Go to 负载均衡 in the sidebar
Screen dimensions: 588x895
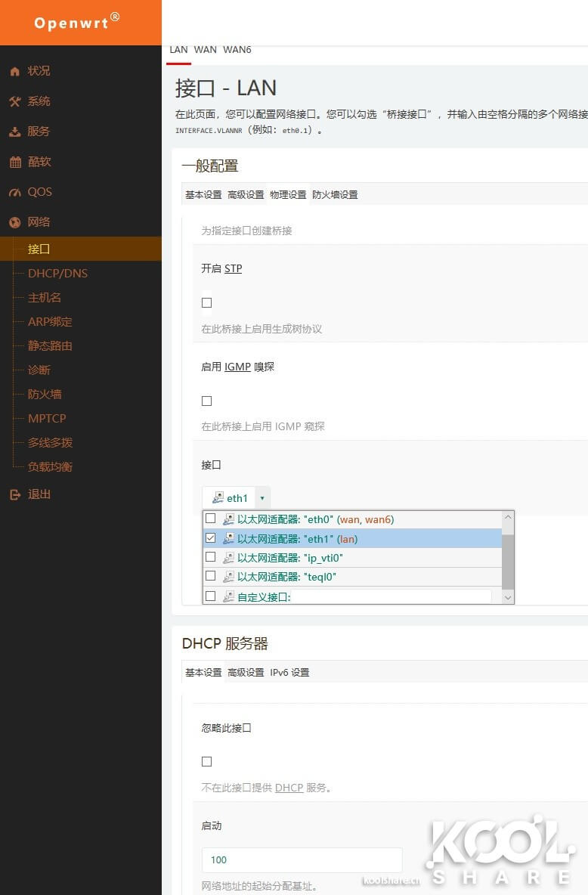(50, 466)
